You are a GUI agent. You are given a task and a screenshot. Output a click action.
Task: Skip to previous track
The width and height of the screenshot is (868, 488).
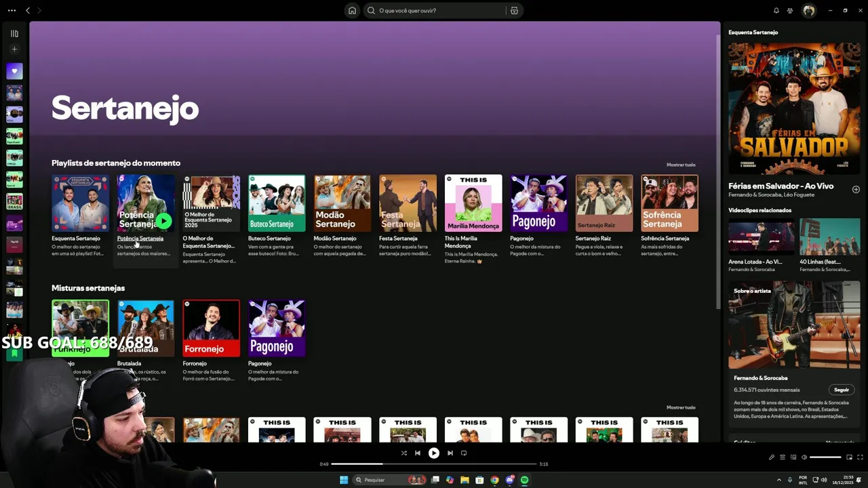coord(418,453)
